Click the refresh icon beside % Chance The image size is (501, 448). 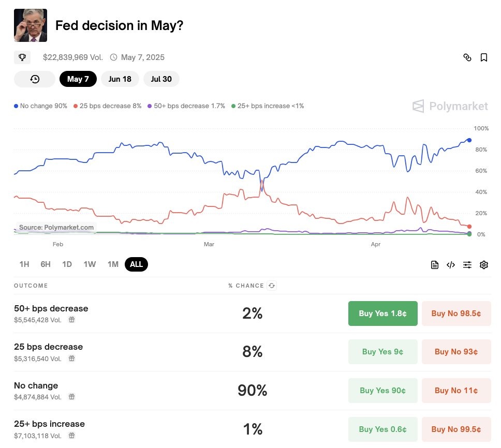tap(272, 286)
